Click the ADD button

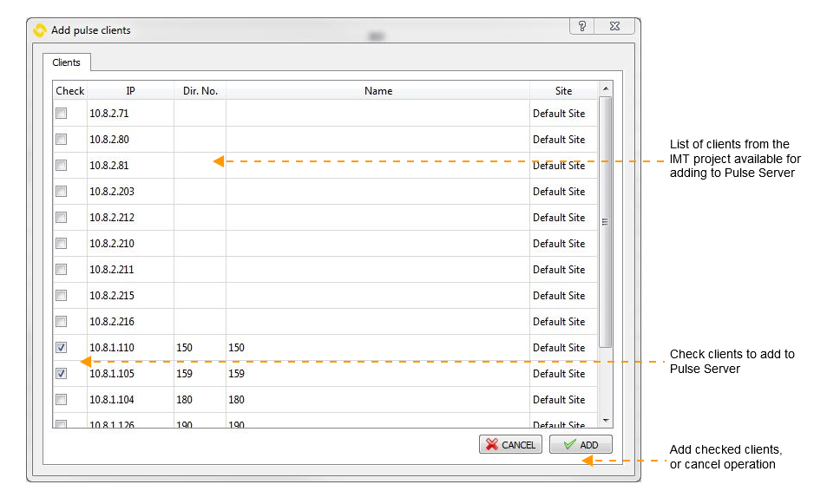pos(581,444)
